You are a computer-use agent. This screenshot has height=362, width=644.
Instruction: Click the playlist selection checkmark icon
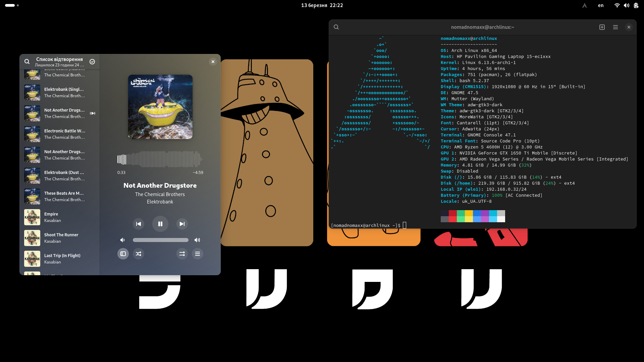(x=92, y=62)
